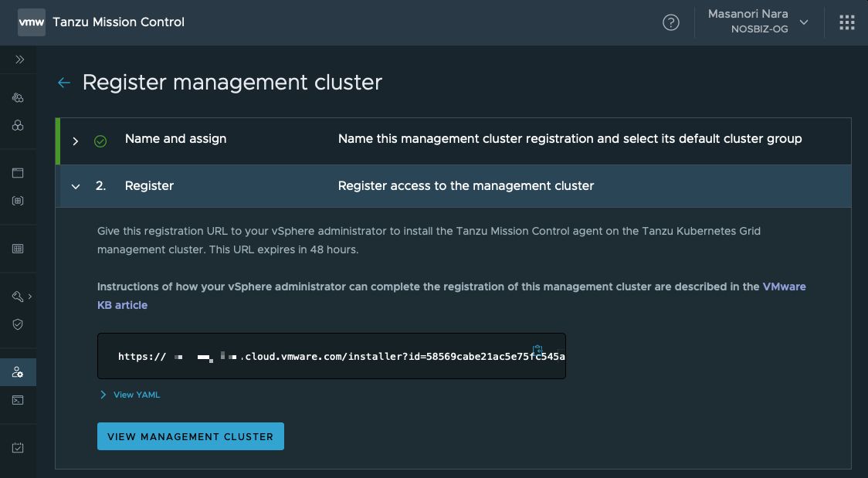Expand the Policies submenu arrow beside the key icon

tap(30, 297)
